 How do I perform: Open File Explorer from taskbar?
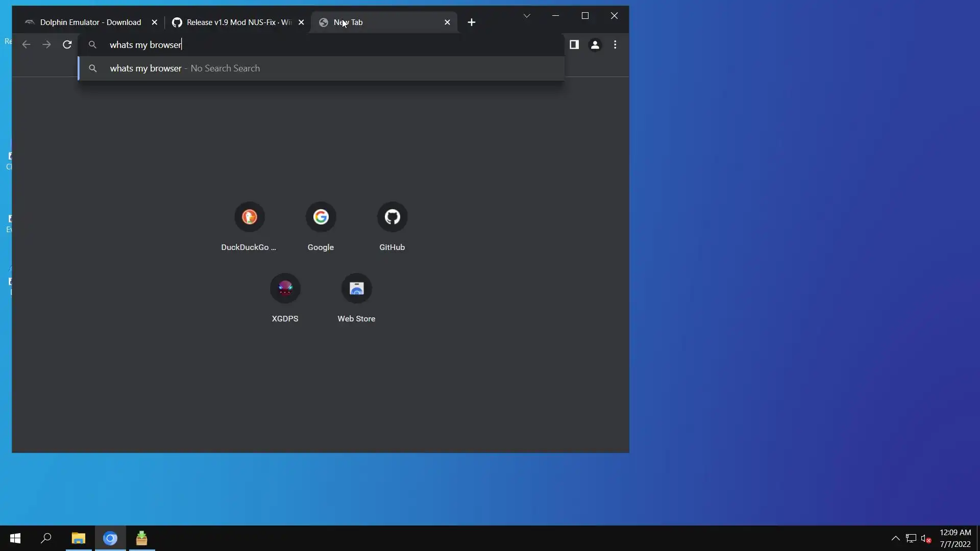point(78,538)
